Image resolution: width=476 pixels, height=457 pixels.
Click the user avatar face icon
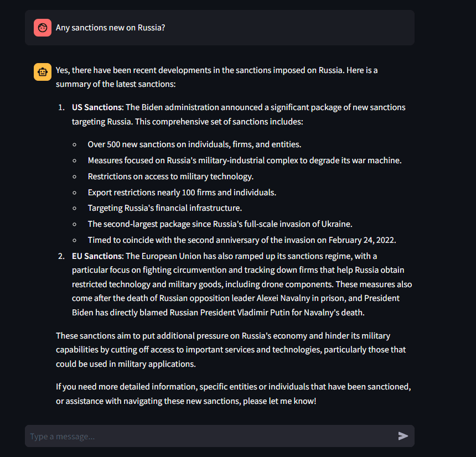[43, 28]
